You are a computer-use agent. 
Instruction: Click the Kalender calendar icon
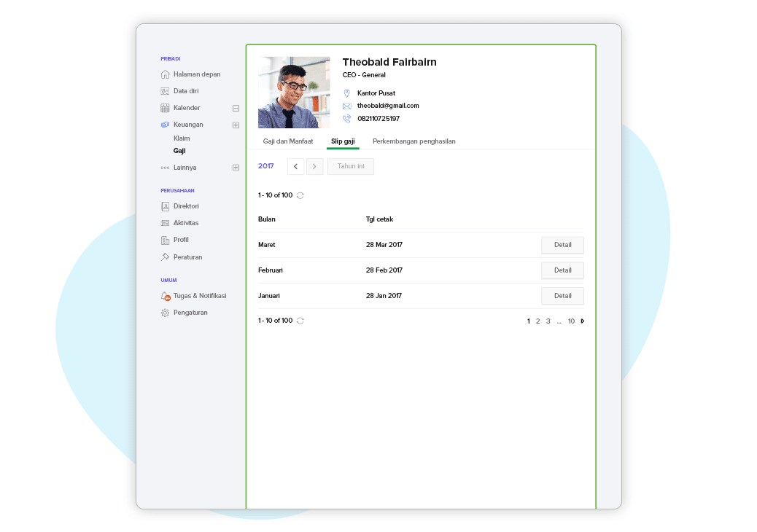(165, 108)
